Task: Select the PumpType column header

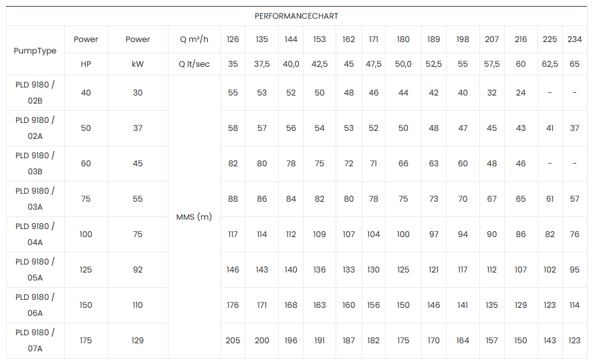Action: (35, 51)
